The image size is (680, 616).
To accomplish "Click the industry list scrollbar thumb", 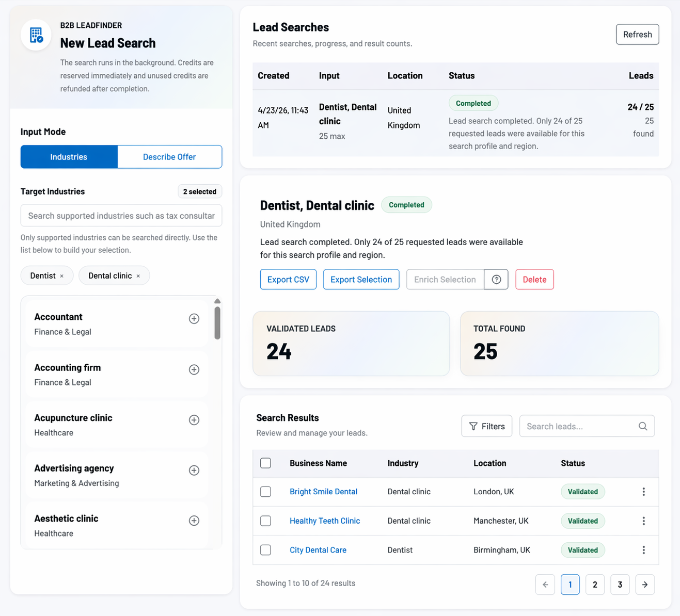I will [217, 323].
